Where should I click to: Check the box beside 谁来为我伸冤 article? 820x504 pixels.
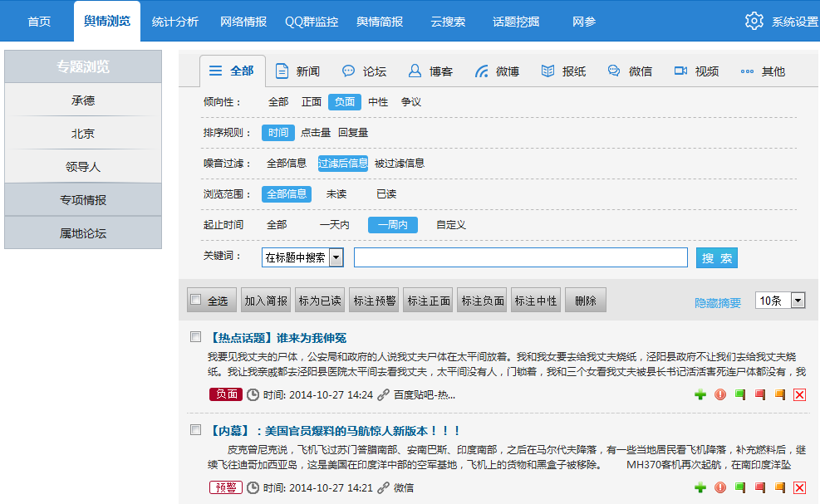[x=195, y=337]
